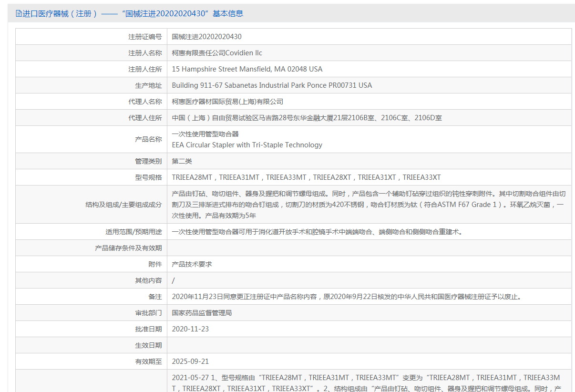Click the agent address in 中国（上海）自由贸易试验区
The image size is (575, 392).
pos(307,118)
